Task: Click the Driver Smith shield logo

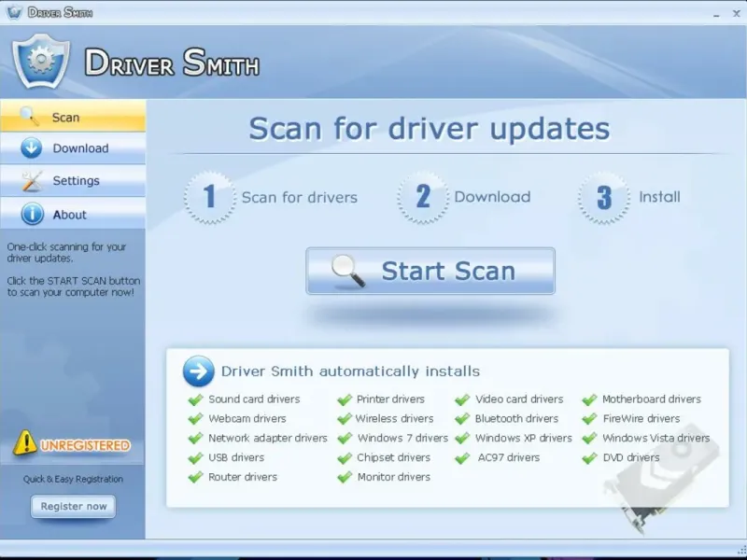Action: pyautogui.click(x=41, y=61)
